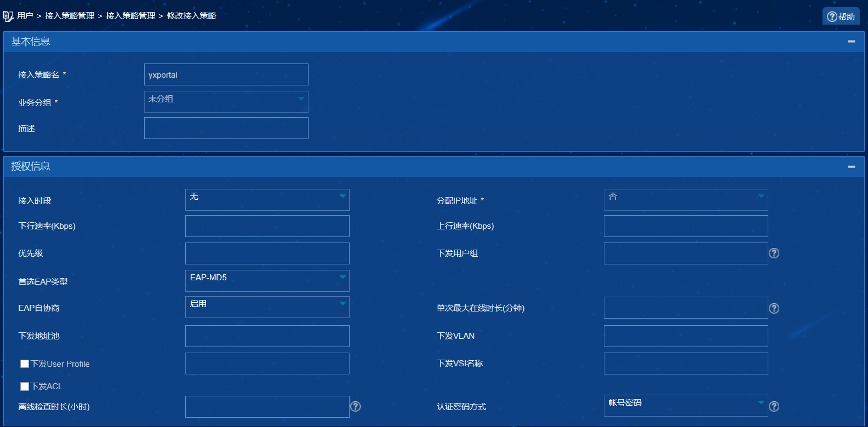868x427 pixels.
Task: Open the EAP自协商 dropdown
Action: click(267, 307)
